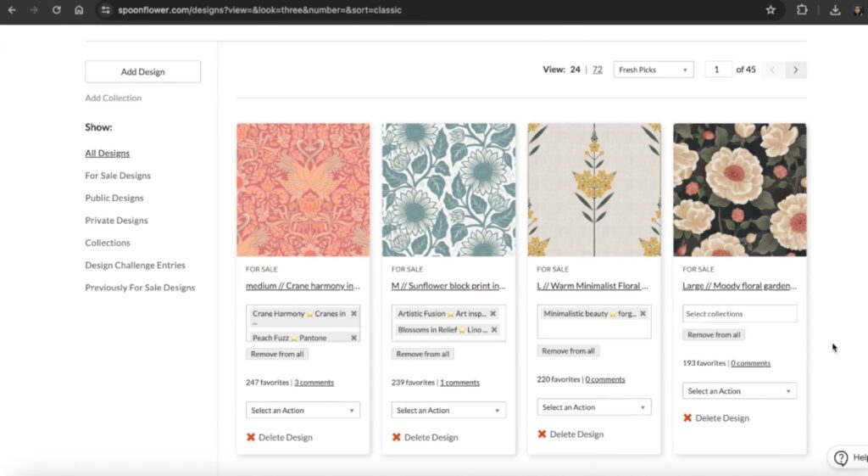
Task: Click the Sunflower block print thumbnail
Action: pyautogui.click(x=448, y=190)
